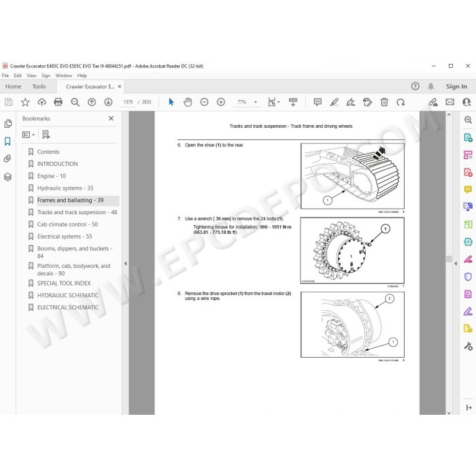The image size is (476, 476).
Task: Toggle the Page Thumbnails panel
Action: coord(8,124)
